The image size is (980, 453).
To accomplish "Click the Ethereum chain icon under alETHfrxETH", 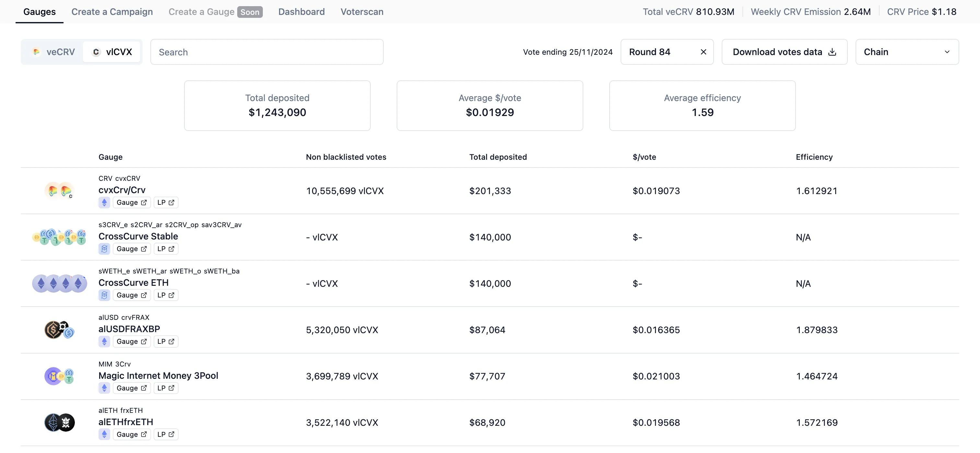I will pos(104,434).
